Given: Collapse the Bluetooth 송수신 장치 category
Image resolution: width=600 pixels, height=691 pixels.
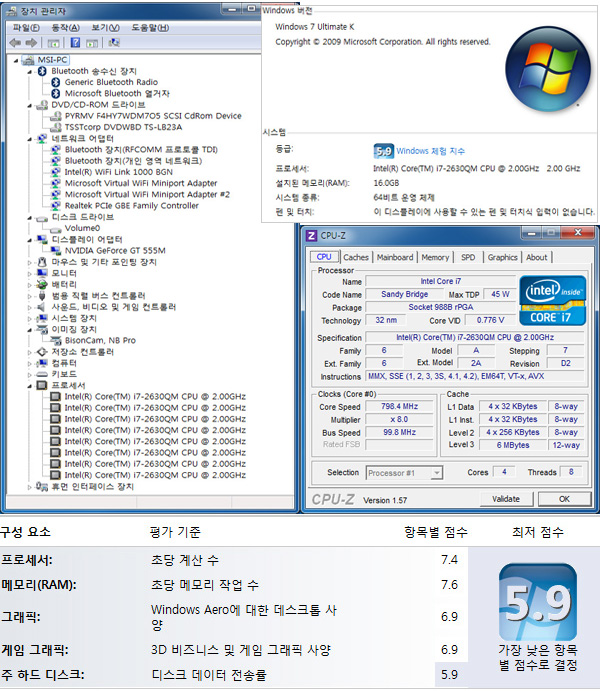Looking at the screenshot, I should (x=30, y=71).
